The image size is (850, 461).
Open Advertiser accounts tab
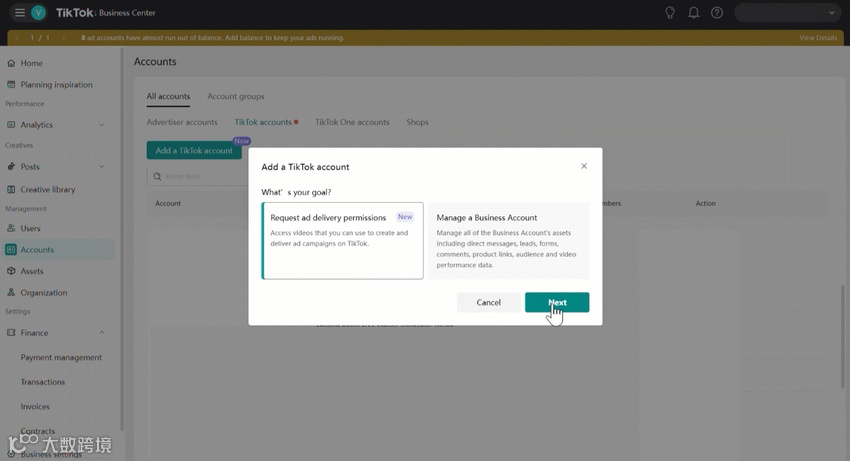(x=182, y=122)
